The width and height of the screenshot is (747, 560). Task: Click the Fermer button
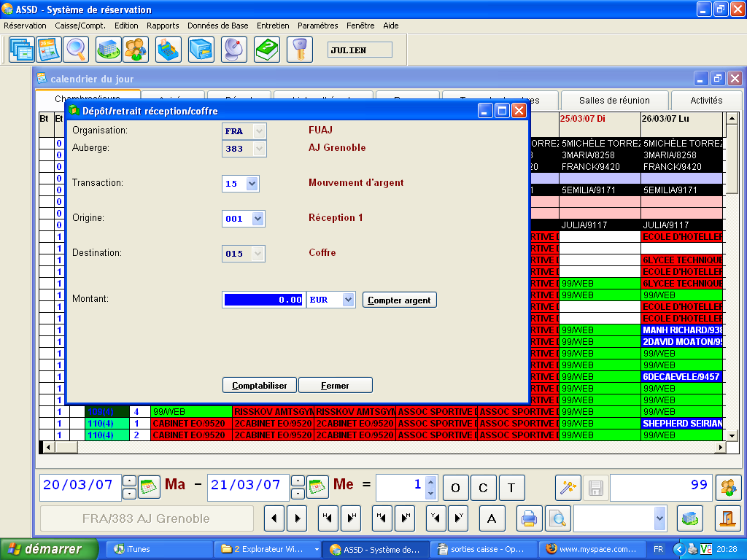point(335,385)
